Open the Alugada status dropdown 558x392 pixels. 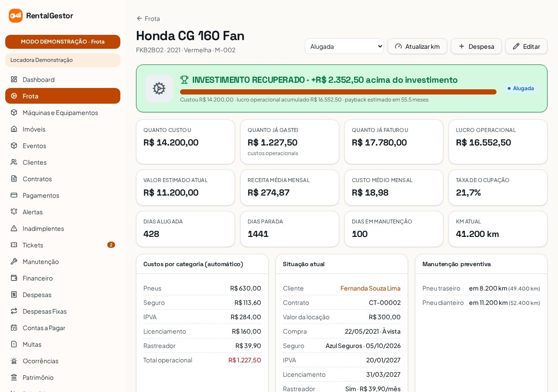point(344,46)
